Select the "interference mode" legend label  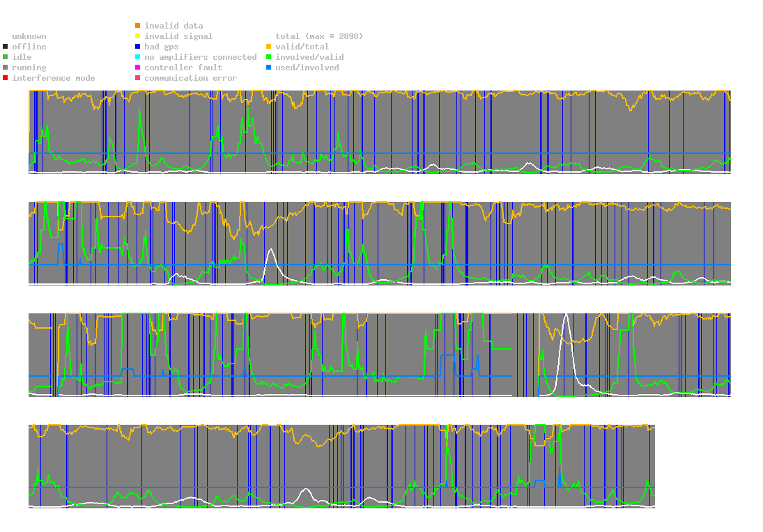[54, 78]
